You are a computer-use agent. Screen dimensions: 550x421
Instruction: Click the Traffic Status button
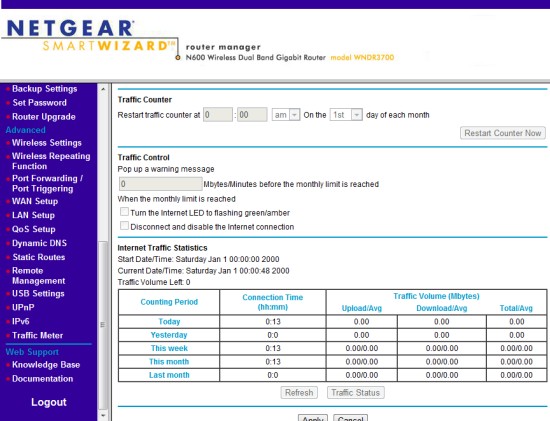(x=356, y=393)
